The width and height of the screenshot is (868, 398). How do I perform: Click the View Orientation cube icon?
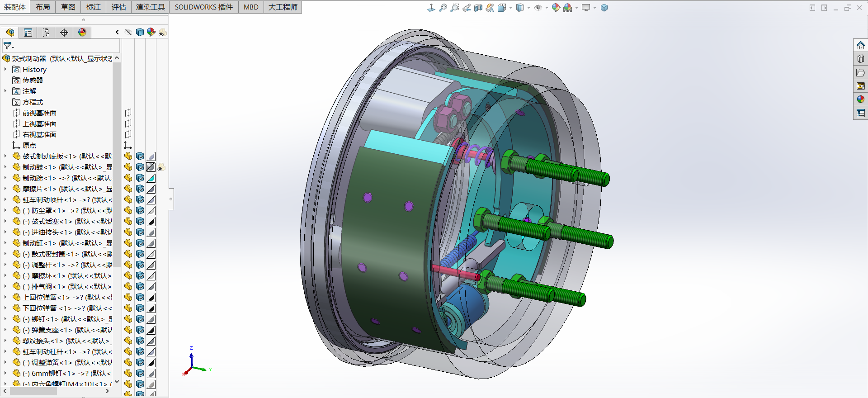click(x=502, y=8)
